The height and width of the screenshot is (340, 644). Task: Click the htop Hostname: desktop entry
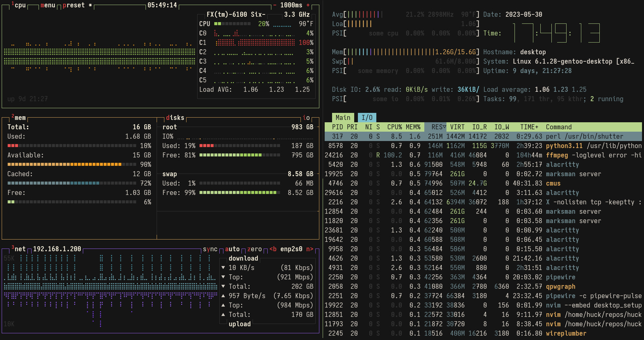point(515,52)
